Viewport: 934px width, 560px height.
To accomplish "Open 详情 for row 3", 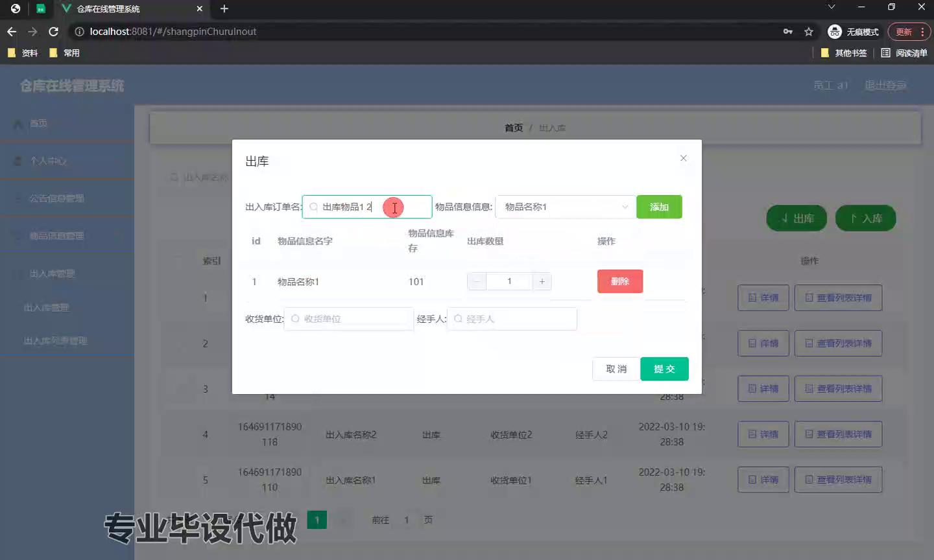I will pos(763,388).
